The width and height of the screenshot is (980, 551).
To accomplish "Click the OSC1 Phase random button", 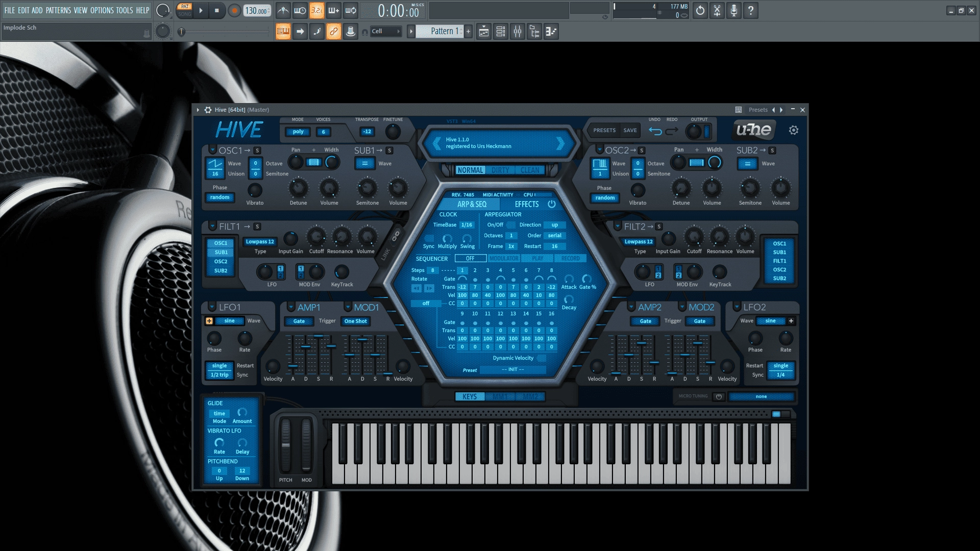I will [x=220, y=197].
